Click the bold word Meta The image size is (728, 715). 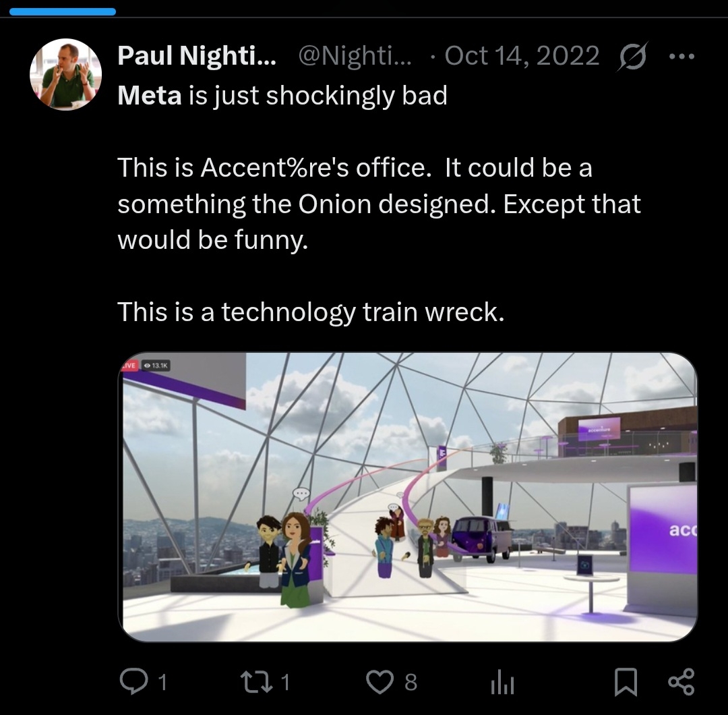[x=149, y=96]
